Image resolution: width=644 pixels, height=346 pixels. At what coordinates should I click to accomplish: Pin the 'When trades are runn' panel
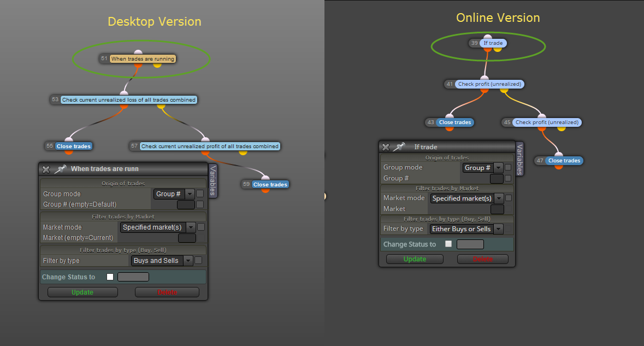(60, 169)
